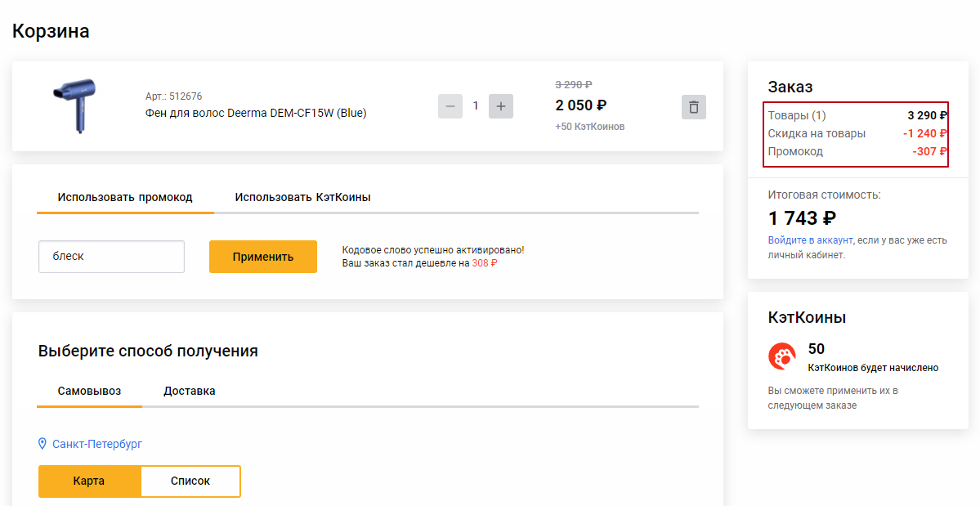Follow the Войдите в аккаунт link

(810, 240)
